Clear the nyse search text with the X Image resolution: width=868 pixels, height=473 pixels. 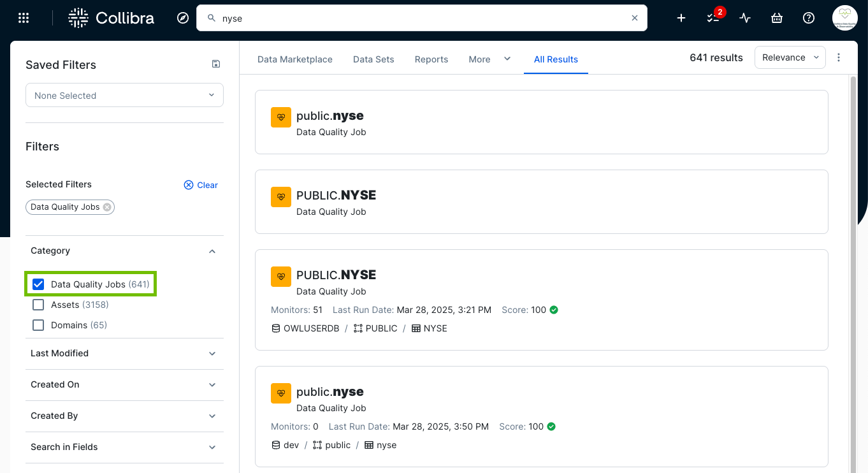[x=635, y=18]
